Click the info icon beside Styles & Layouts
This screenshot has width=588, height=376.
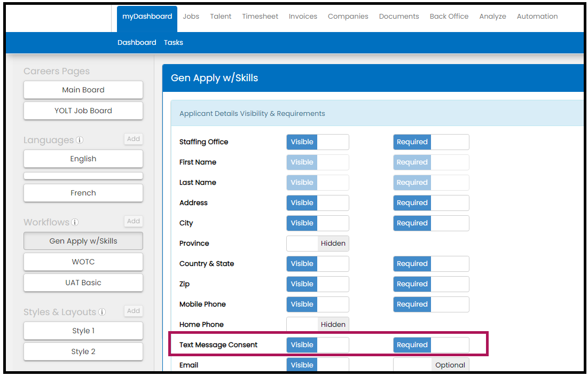(102, 312)
